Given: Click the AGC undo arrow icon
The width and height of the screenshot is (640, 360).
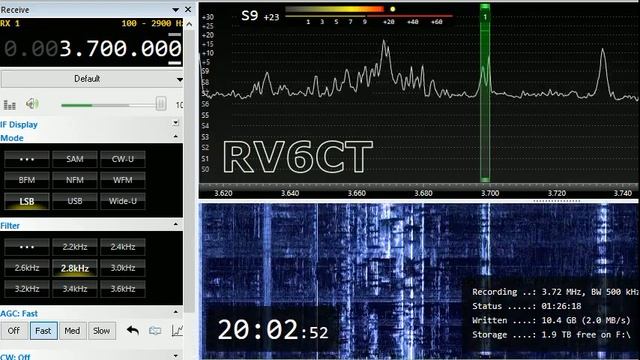Looking at the screenshot, I should [133, 330].
